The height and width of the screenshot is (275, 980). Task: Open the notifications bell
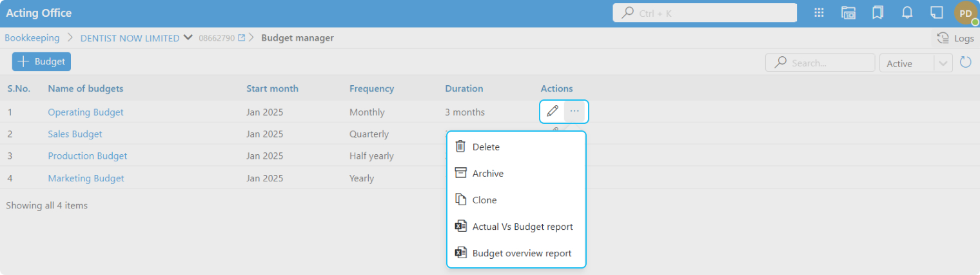point(907,13)
